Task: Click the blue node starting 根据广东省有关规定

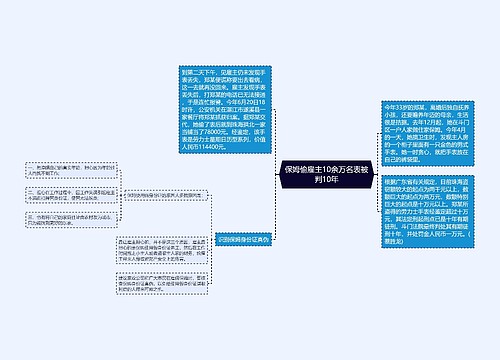Action: point(428,211)
